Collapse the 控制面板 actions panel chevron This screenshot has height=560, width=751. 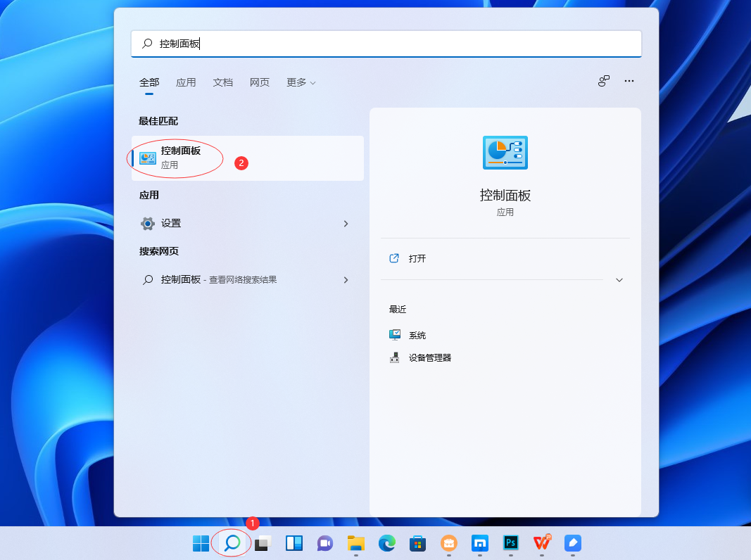[619, 279]
